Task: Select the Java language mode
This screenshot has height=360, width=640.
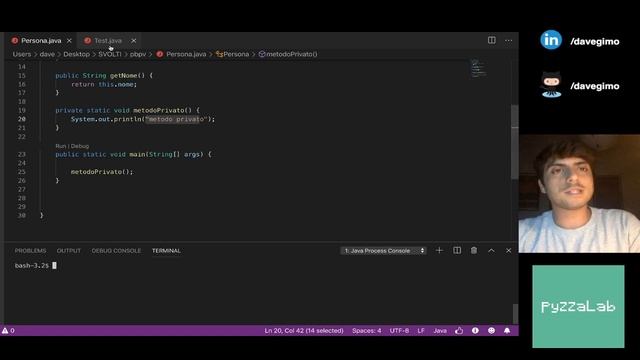Action: pos(440,331)
